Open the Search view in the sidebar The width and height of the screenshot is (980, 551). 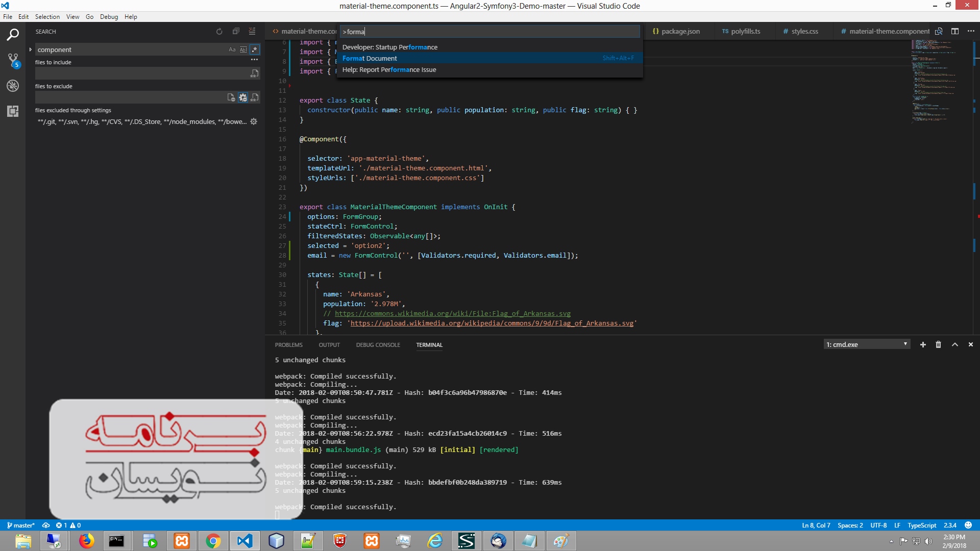tap(12, 34)
